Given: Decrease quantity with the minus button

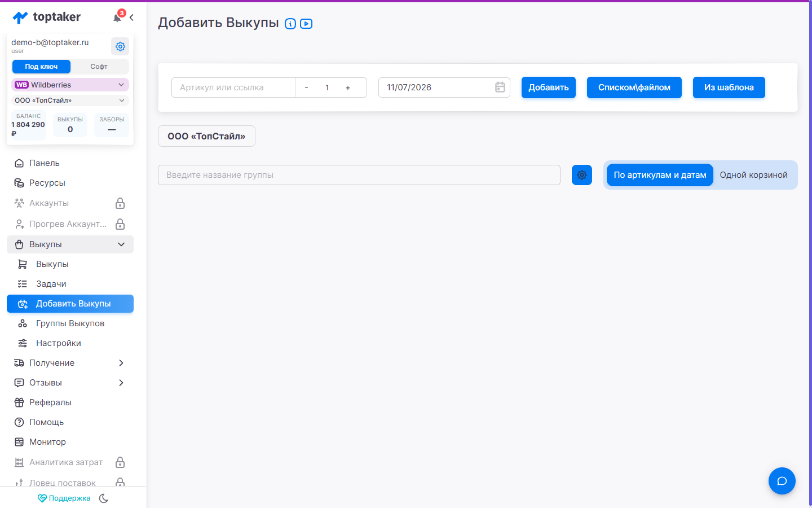Looking at the screenshot, I should (306, 87).
